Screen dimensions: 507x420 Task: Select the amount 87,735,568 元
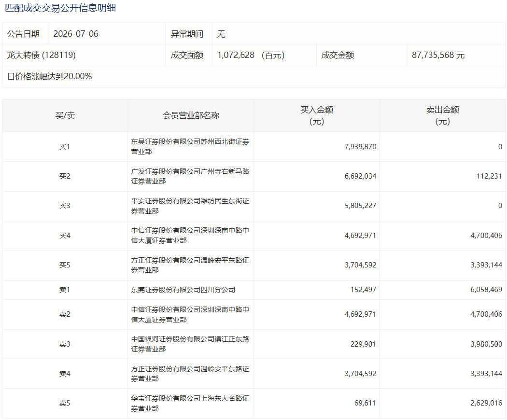coord(438,55)
